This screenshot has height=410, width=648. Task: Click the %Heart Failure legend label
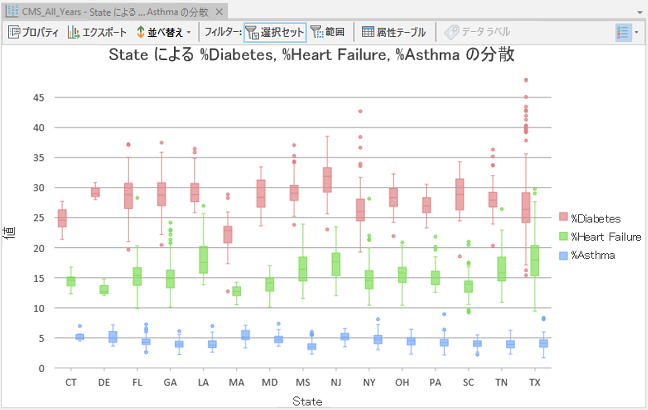click(x=605, y=237)
